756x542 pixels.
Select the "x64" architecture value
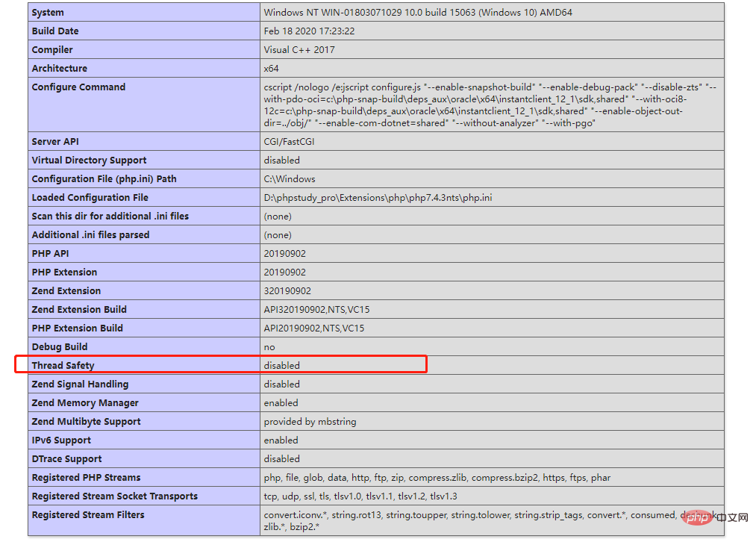pyautogui.click(x=271, y=69)
